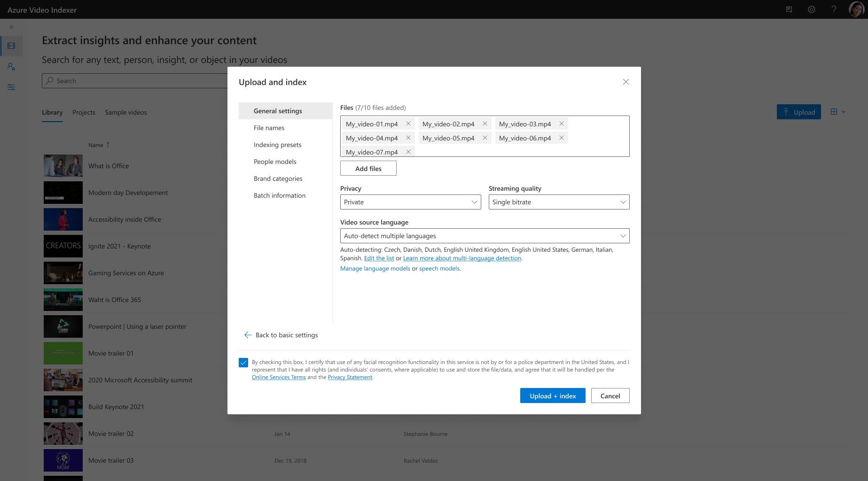Viewport: 868px width, 481px height.
Task: Open the Build Keynote 2021 thumbnail
Action: point(63,407)
